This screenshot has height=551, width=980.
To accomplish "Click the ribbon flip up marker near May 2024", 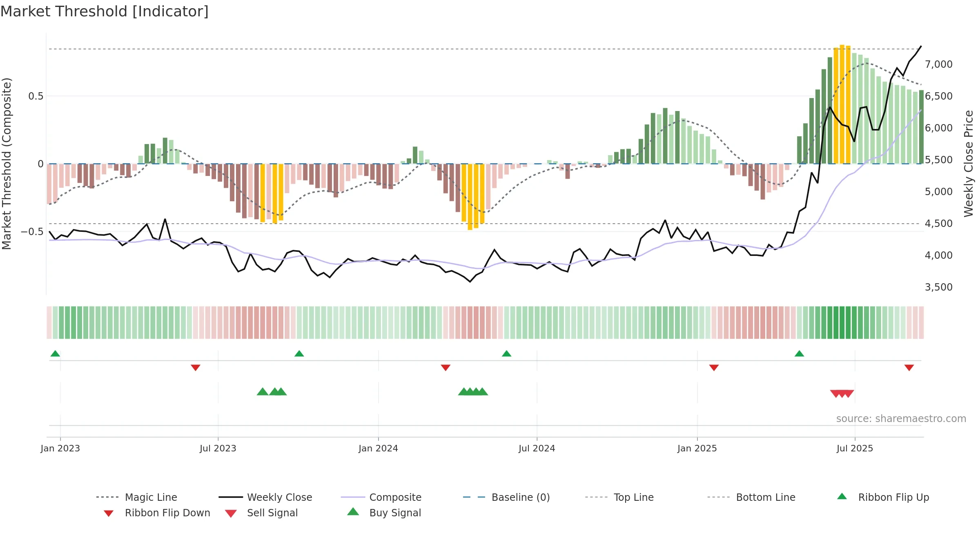I will [506, 353].
